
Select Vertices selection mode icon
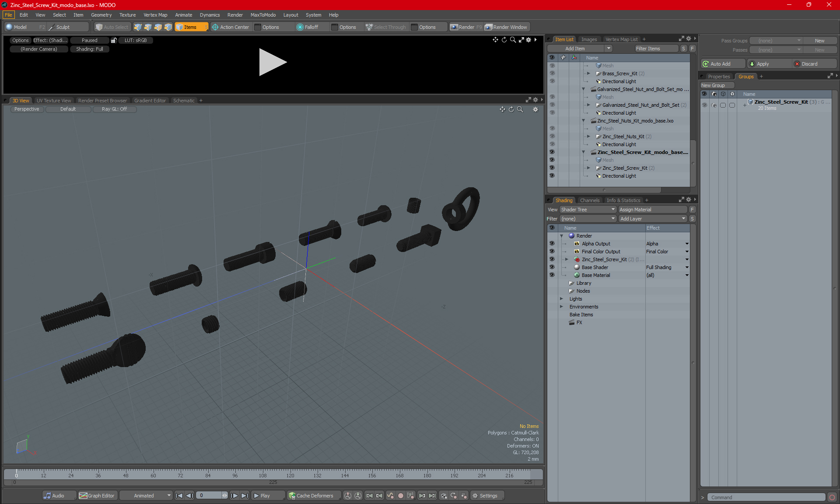coord(138,27)
